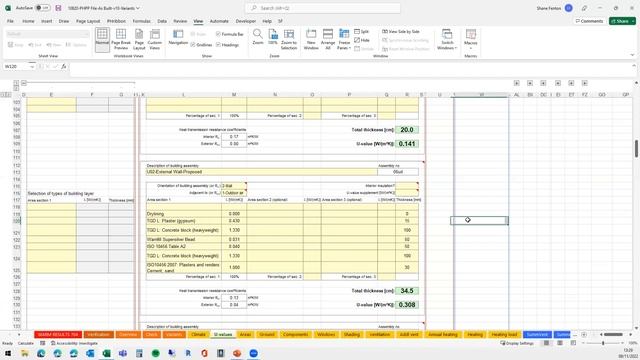The width and height of the screenshot is (640, 360).
Task: Expand the formula bar
Action: pyautogui.click(x=634, y=66)
